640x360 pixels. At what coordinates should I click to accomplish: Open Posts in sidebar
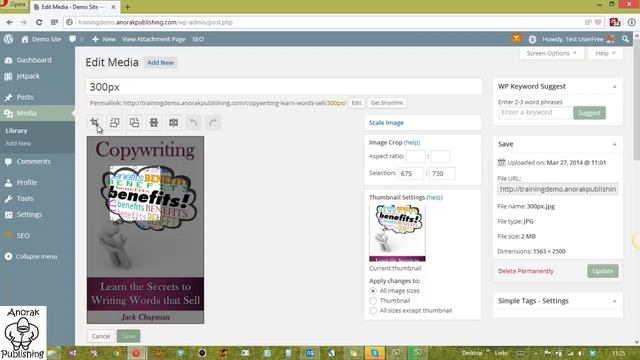point(25,97)
